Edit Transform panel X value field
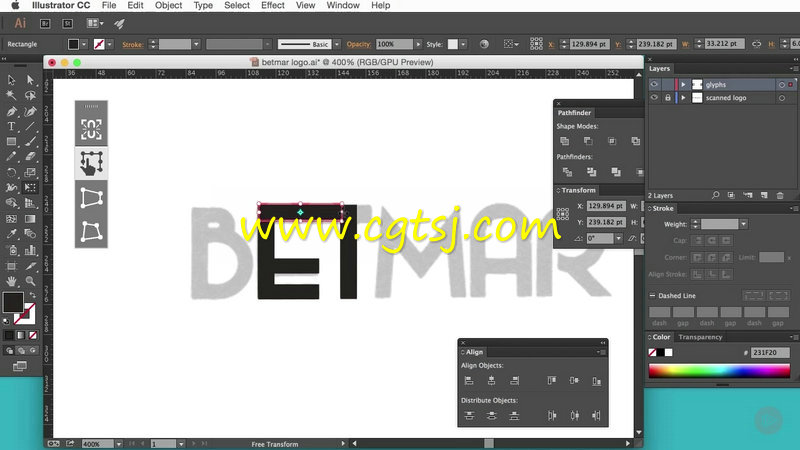This screenshot has height=450, width=800. [x=606, y=206]
